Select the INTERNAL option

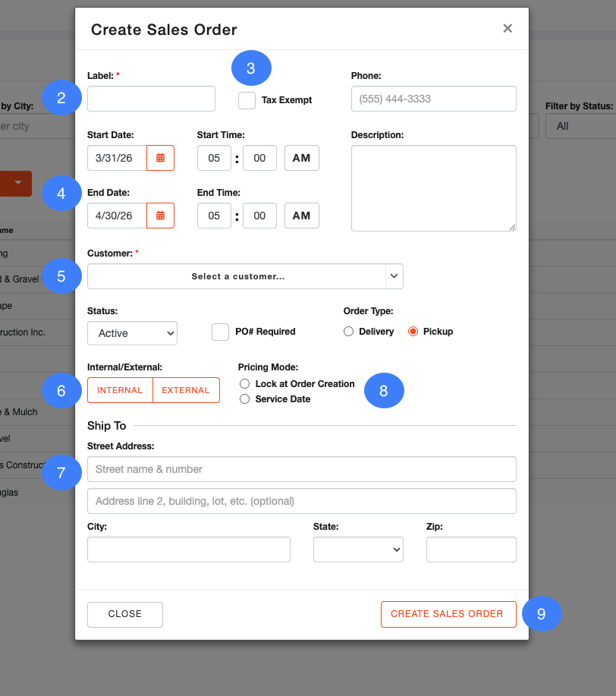tap(120, 390)
